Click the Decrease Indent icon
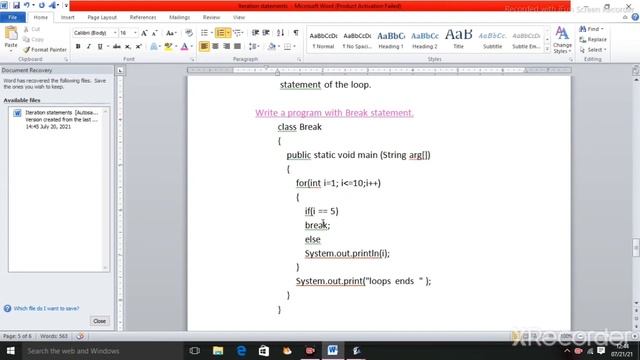640x360 pixels. coord(256,33)
